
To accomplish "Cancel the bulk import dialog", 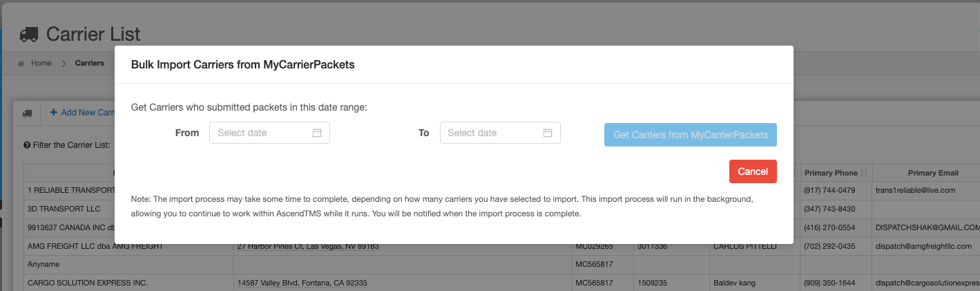I will pyautogui.click(x=753, y=171).
